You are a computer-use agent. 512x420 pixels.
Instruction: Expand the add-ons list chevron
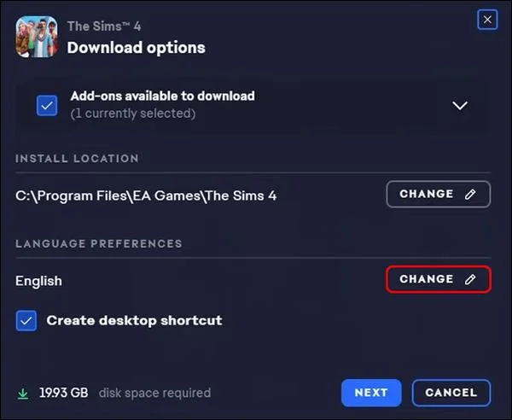coord(460,105)
